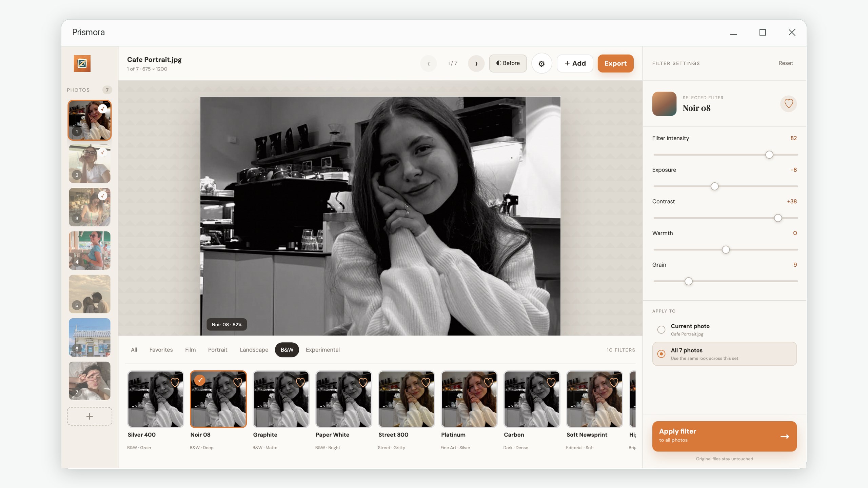Click the Contrast value +38

pyautogui.click(x=792, y=201)
